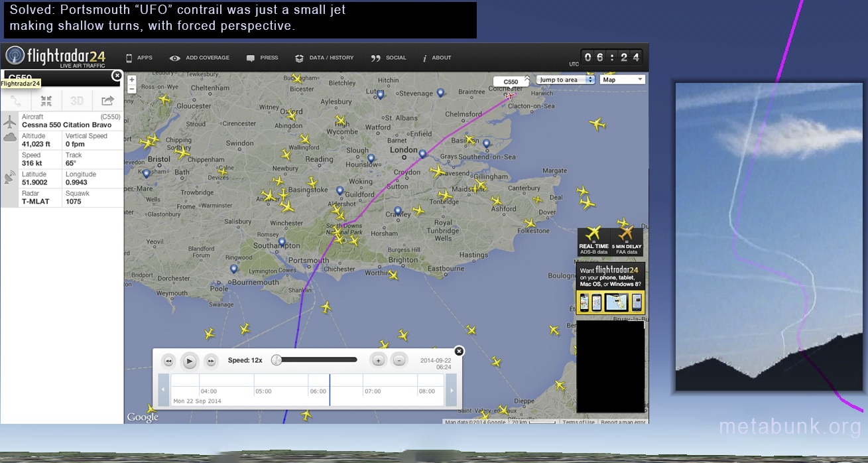Click the plus button in the playback panel
The image size is (868, 463).
tap(378, 360)
